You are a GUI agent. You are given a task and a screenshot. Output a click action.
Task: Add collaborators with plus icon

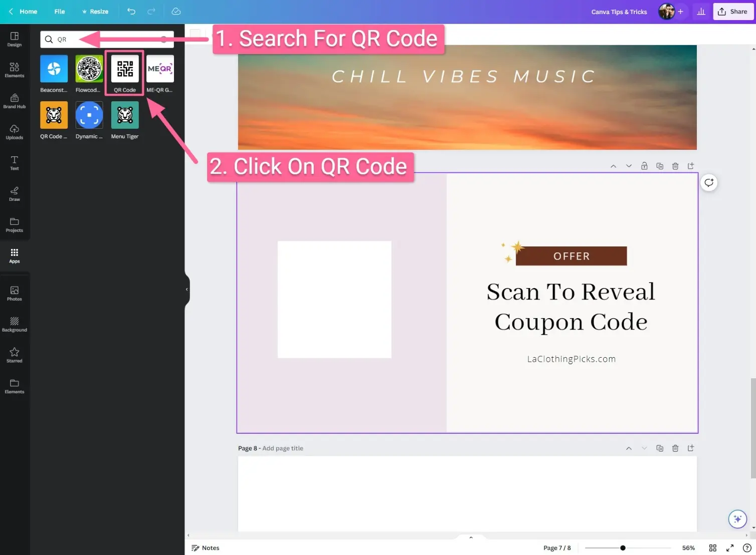(681, 12)
